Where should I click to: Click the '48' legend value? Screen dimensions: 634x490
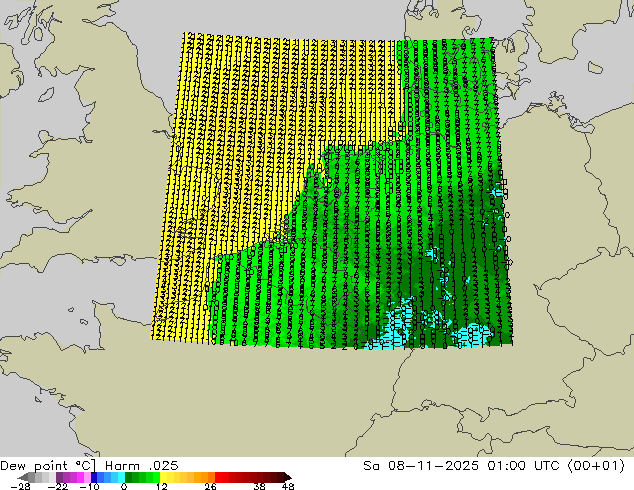click(288, 486)
